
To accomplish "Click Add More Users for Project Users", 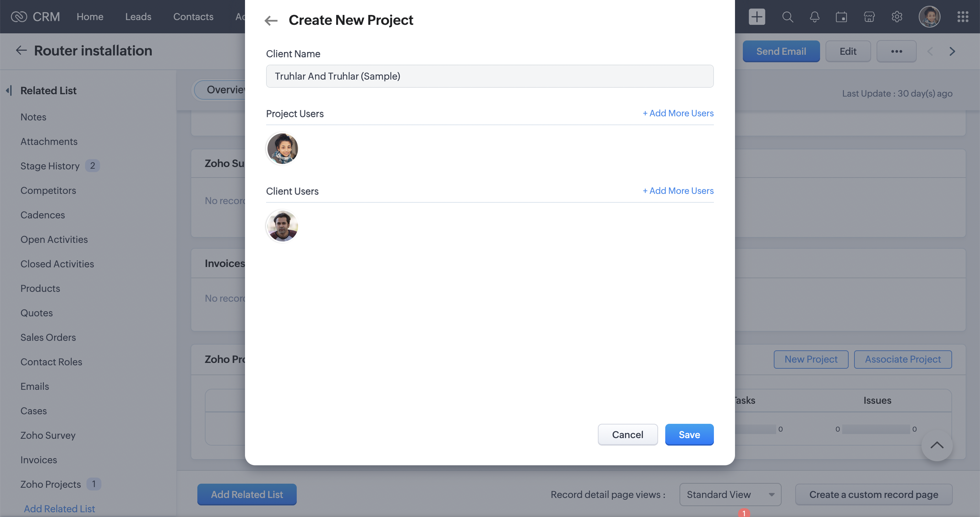I will (677, 113).
